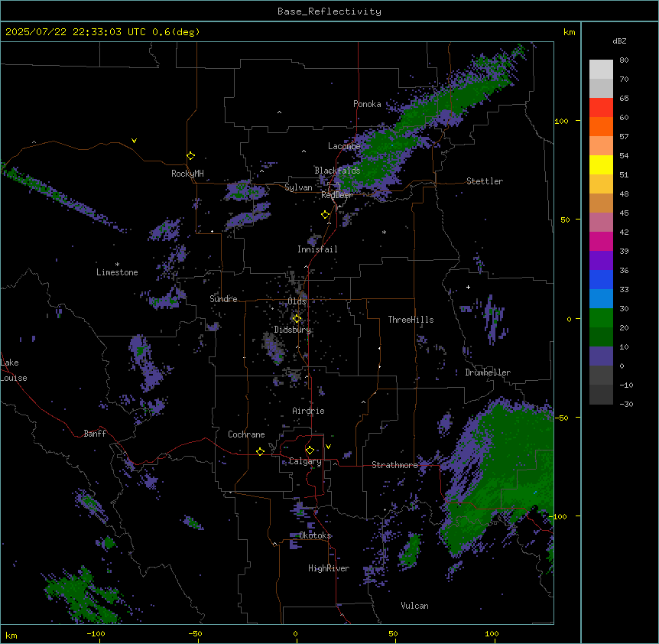This screenshot has height=644, width=659.
Task: Click the Strathmore label
Action: tap(394, 465)
